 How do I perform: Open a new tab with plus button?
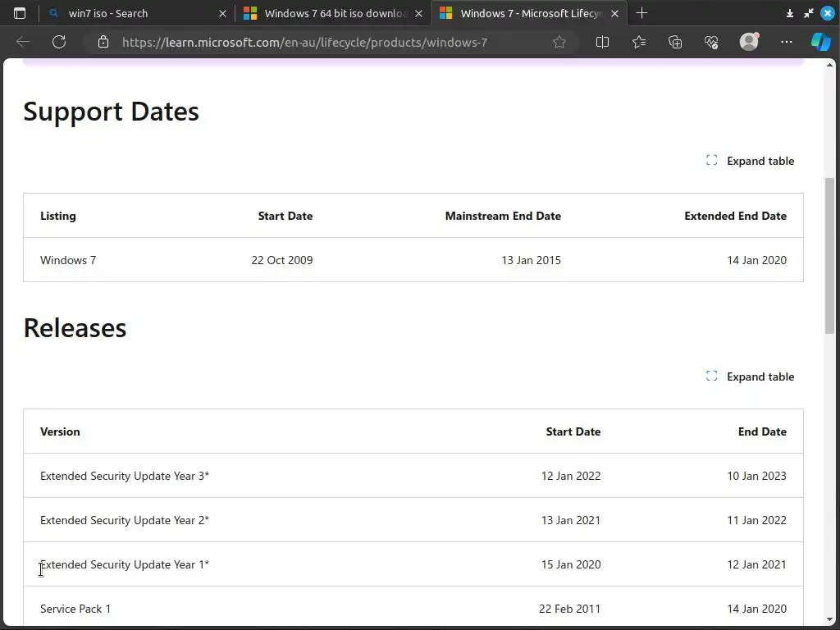coord(641,13)
